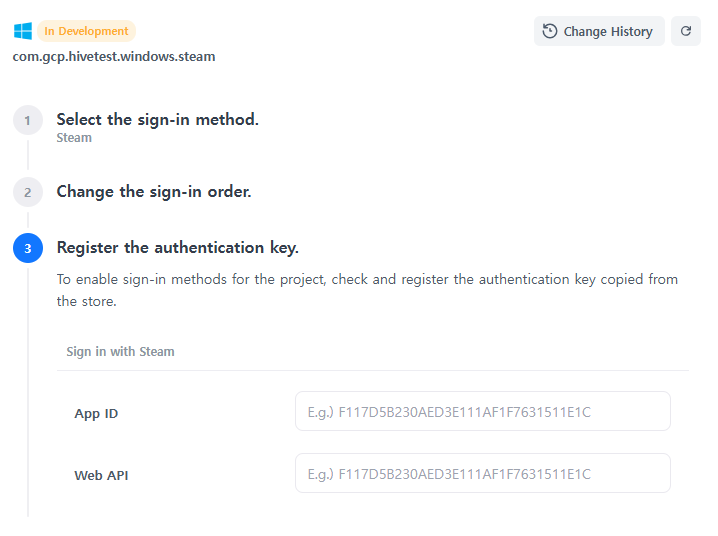Click the App ID field label

click(x=96, y=413)
